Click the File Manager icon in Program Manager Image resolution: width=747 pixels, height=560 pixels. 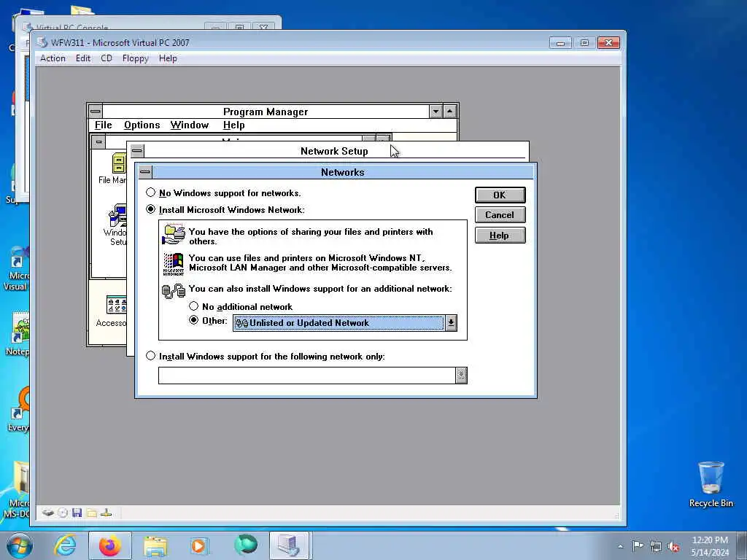[x=119, y=163]
